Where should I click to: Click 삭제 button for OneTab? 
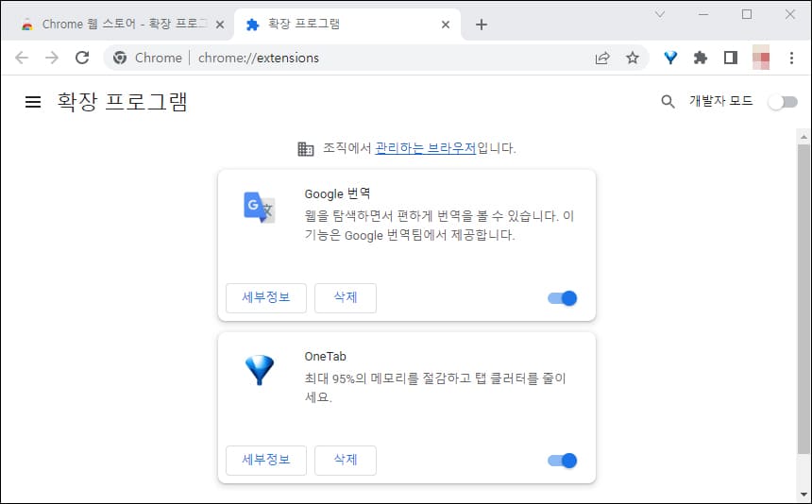click(x=346, y=461)
